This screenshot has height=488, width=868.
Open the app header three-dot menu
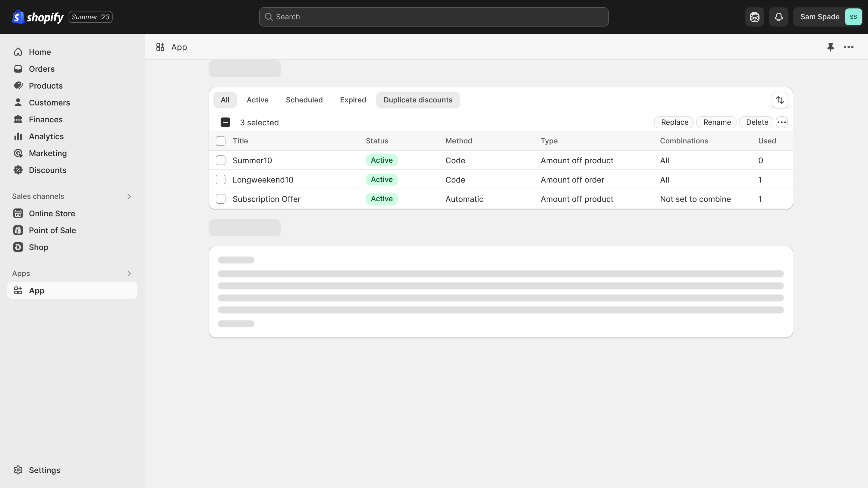[x=848, y=47]
